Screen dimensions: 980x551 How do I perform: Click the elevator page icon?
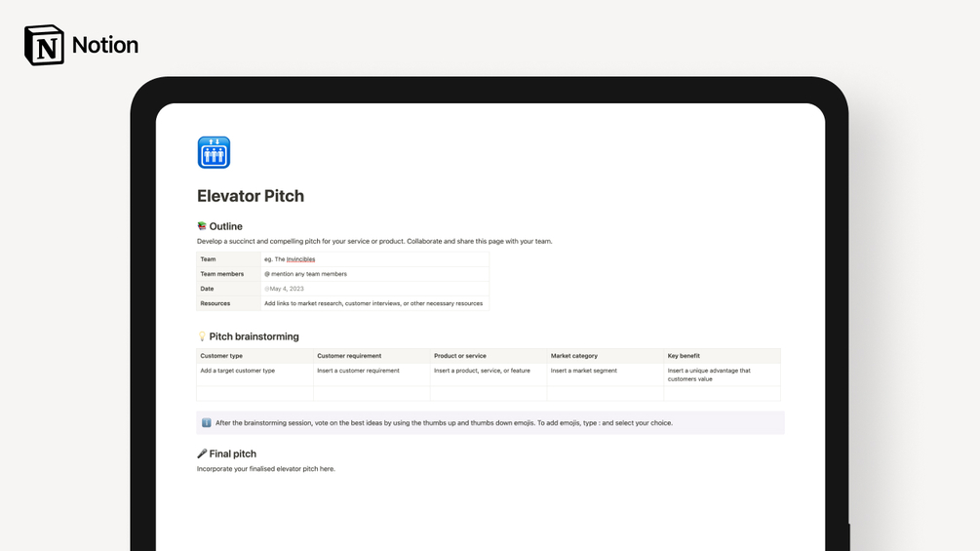point(214,152)
